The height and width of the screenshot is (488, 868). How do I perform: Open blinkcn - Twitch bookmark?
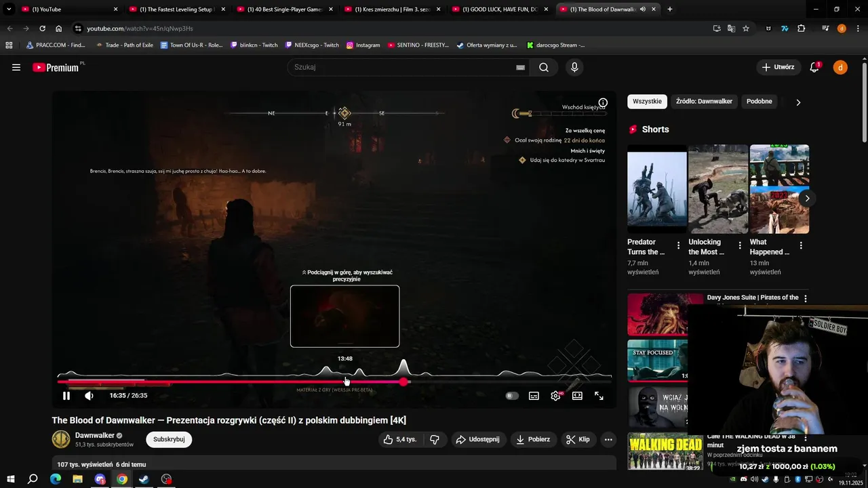[x=254, y=45]
